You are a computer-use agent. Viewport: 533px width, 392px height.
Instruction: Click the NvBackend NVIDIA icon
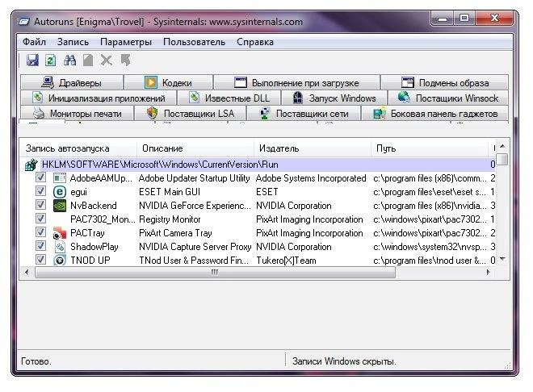click(60, 206)
